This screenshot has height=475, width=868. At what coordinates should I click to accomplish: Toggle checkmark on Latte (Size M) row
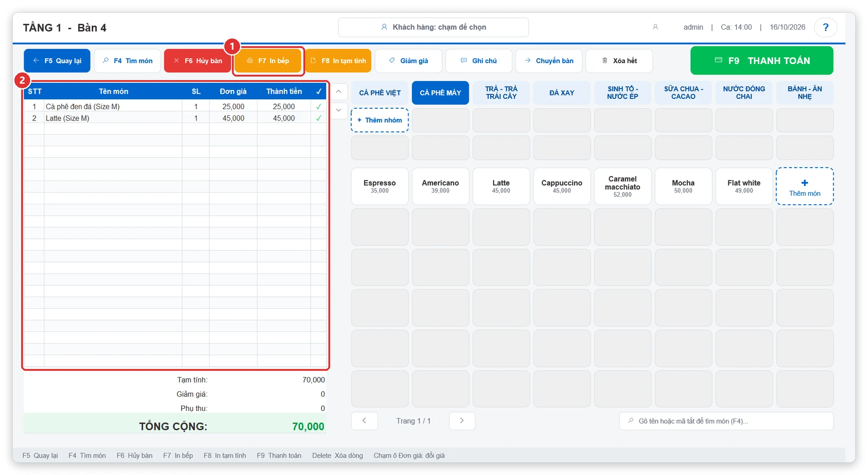[319, 118]
